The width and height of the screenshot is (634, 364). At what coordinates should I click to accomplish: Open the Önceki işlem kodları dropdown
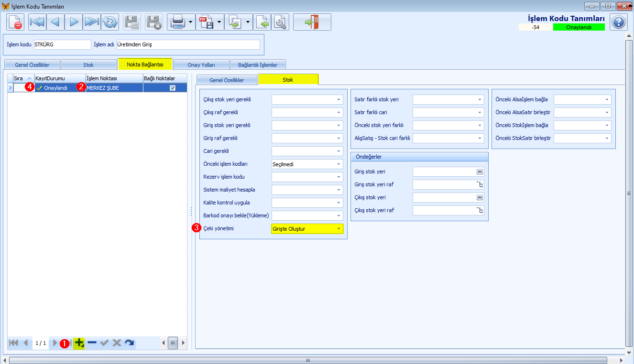(x=339, y=164)
